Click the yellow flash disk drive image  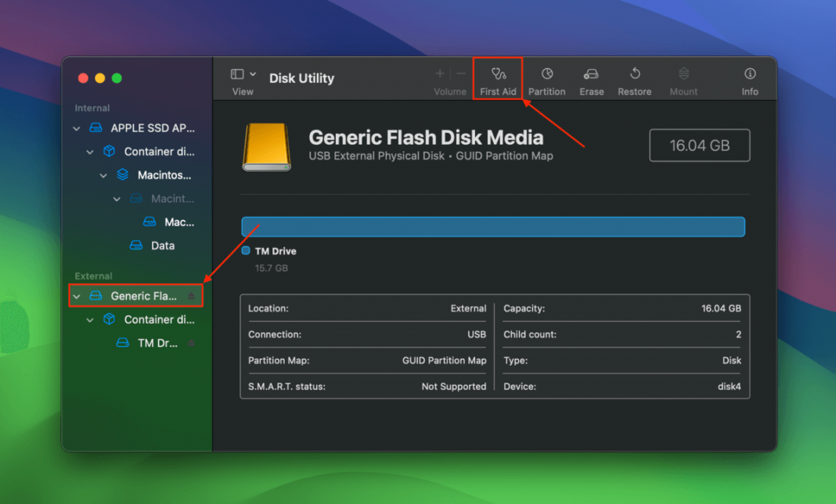point(267,146)
